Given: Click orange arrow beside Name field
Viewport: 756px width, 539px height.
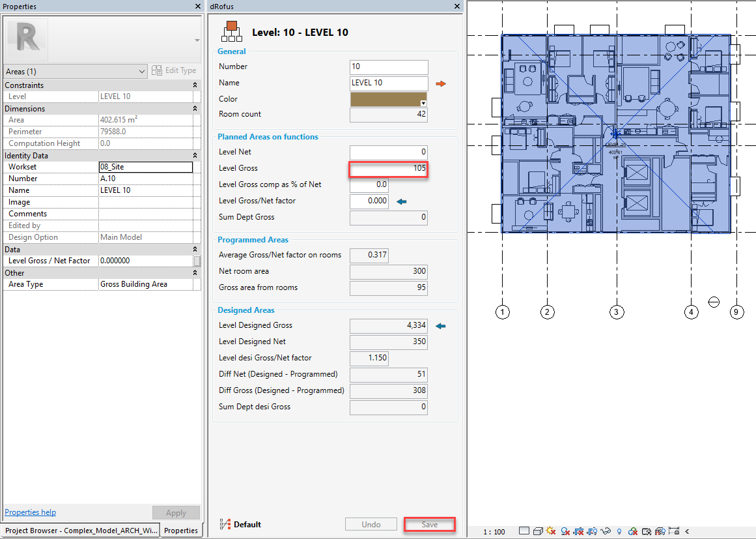Looking at the screenshot, I should tap(441, 83).
